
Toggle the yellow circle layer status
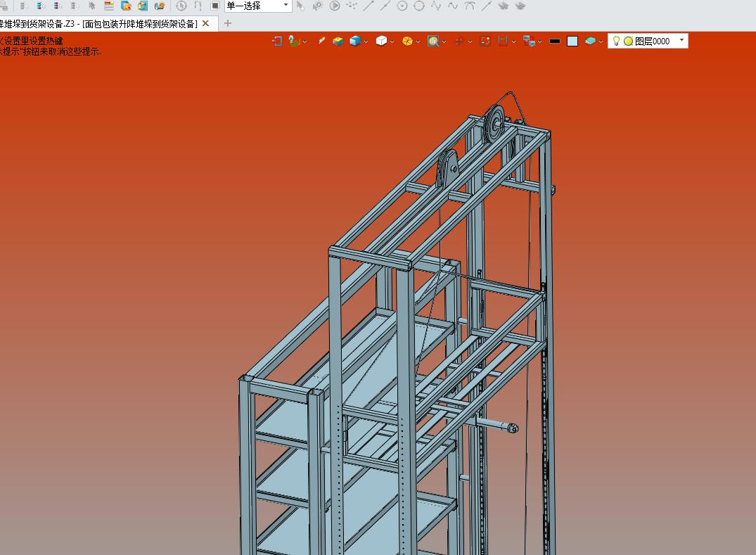click(628, 42)
